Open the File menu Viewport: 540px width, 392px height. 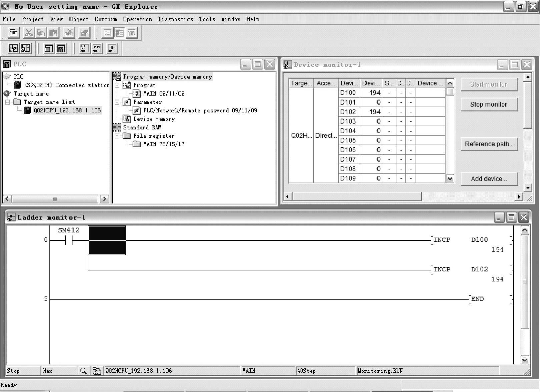tap(9, 19)
